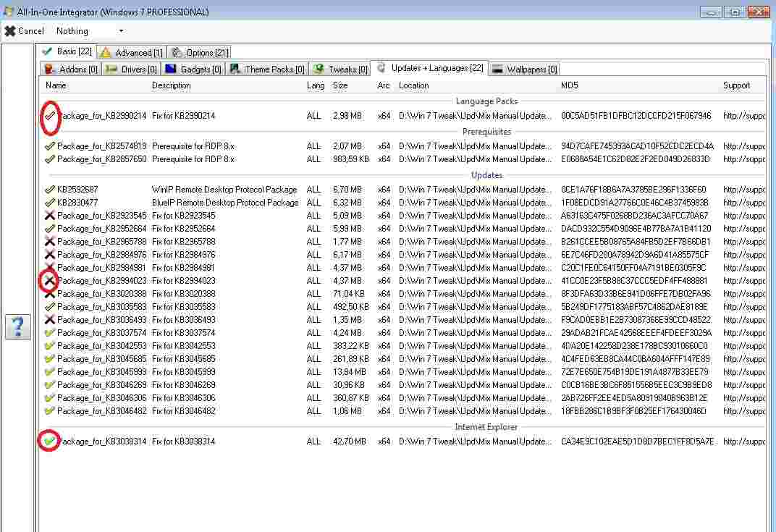Click the '13,84 MB' size value
Image resolution: width=776 pixels, height=532 pixels.
point(350,372)
